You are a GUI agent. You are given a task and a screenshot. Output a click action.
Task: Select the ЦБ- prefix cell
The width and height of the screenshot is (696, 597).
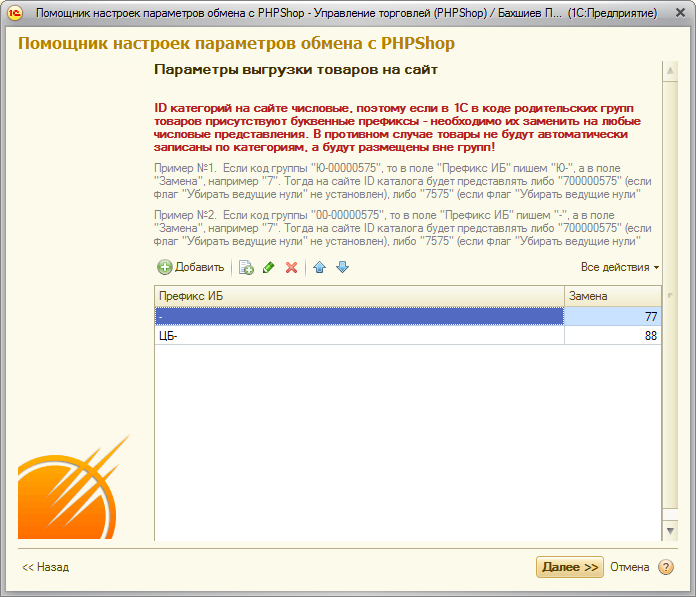pyautogui.click(x=360, y=336)
